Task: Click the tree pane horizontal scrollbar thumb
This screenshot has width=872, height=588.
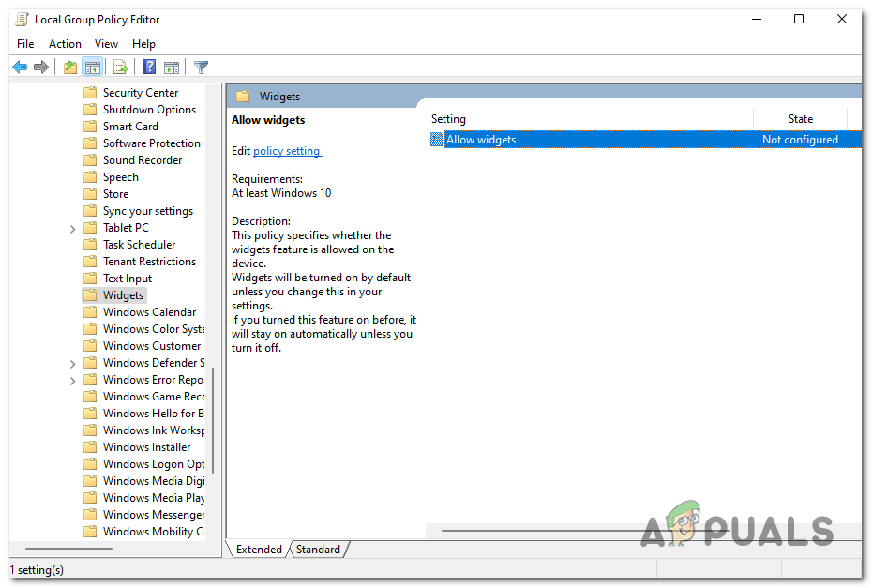Action: point(69,549)
